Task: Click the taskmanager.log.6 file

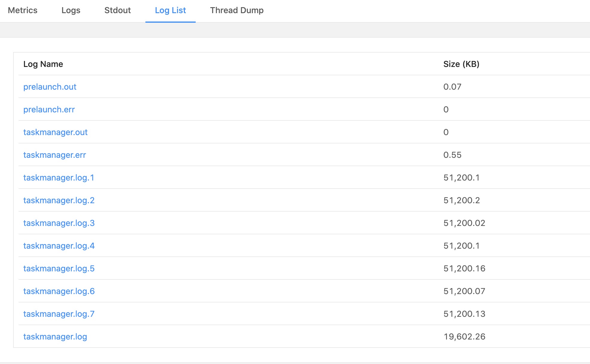Action: tap(59, 291)
